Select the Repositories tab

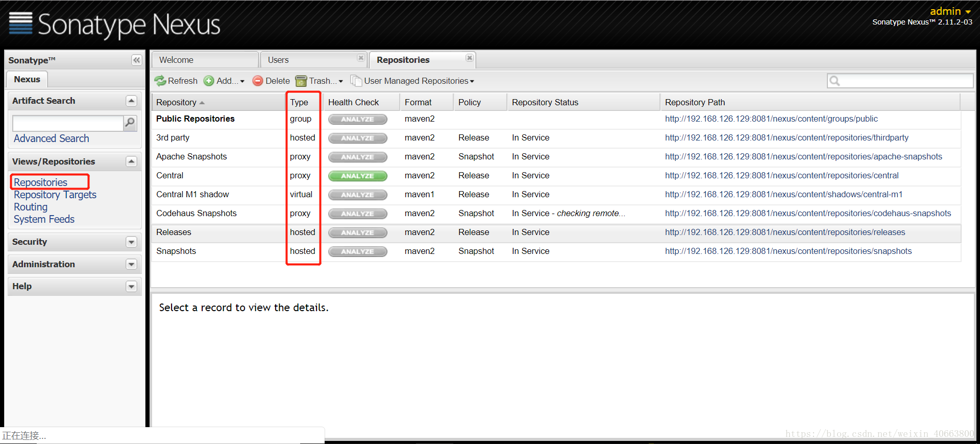[422, 60]
